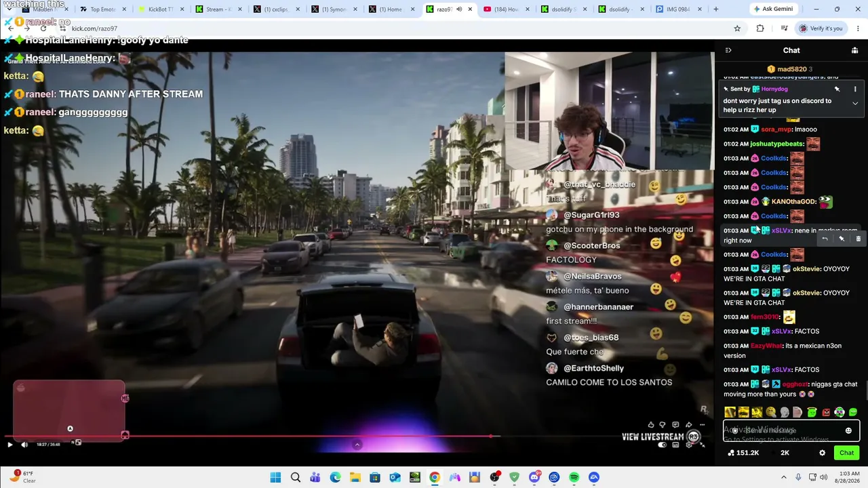Mute the video with the speaker icon
Image resolution: width=868 pixels, height=488 pixels.
[24, 445]
